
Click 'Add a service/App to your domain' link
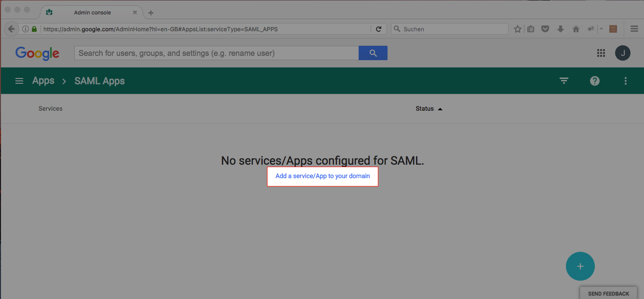tap(322, 176)
